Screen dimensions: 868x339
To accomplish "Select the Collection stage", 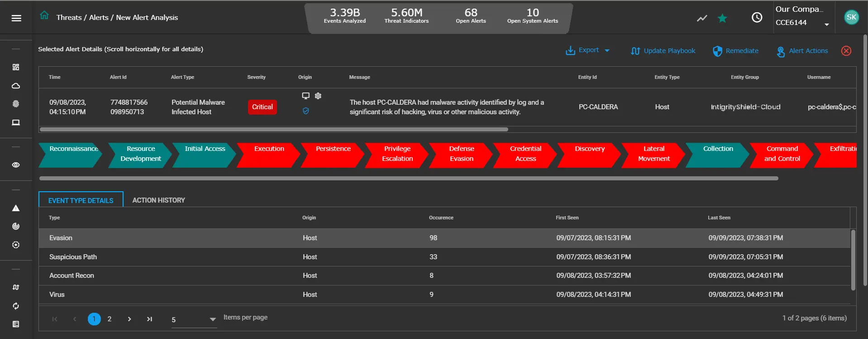I will pos(718,155).
